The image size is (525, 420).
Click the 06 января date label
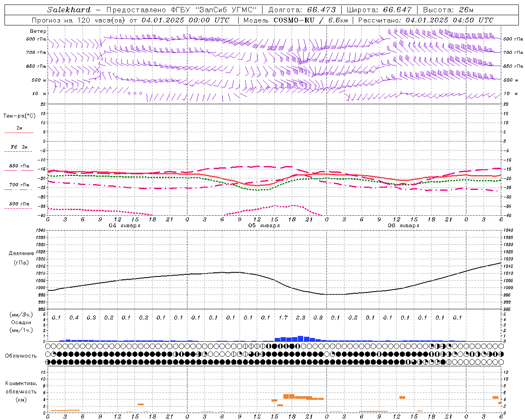point(404,226)
